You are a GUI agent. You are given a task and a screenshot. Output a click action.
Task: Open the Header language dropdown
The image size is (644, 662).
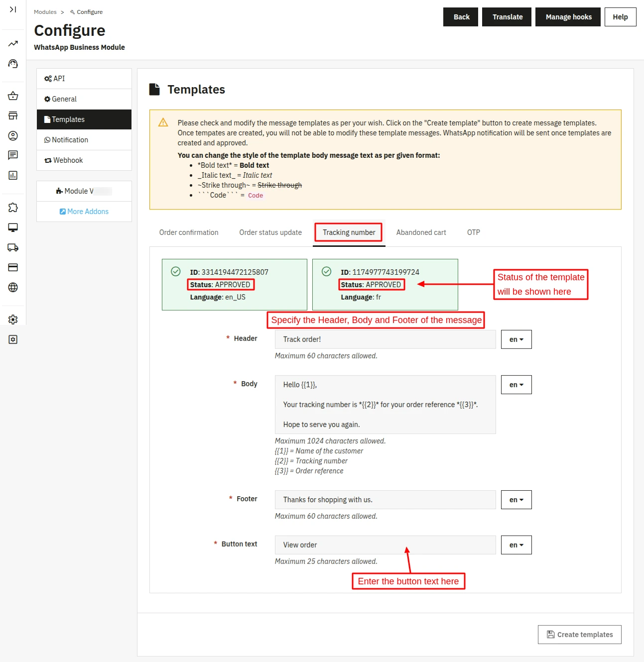tap(516, 339)
